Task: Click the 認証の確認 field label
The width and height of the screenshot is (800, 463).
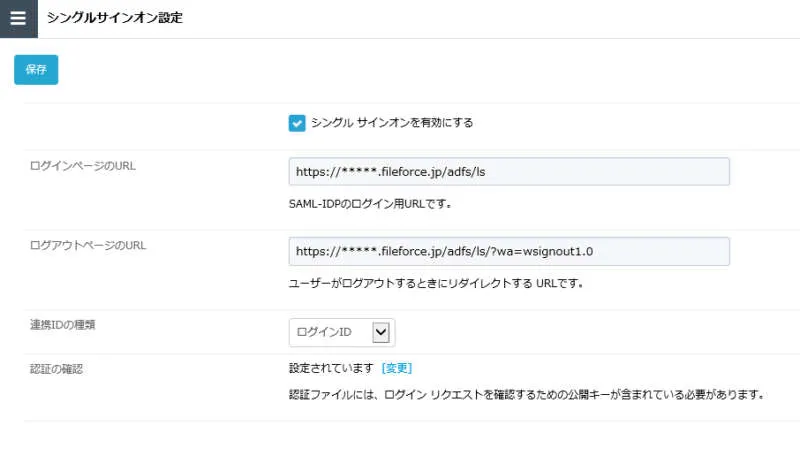Action: tap(56, 368)
